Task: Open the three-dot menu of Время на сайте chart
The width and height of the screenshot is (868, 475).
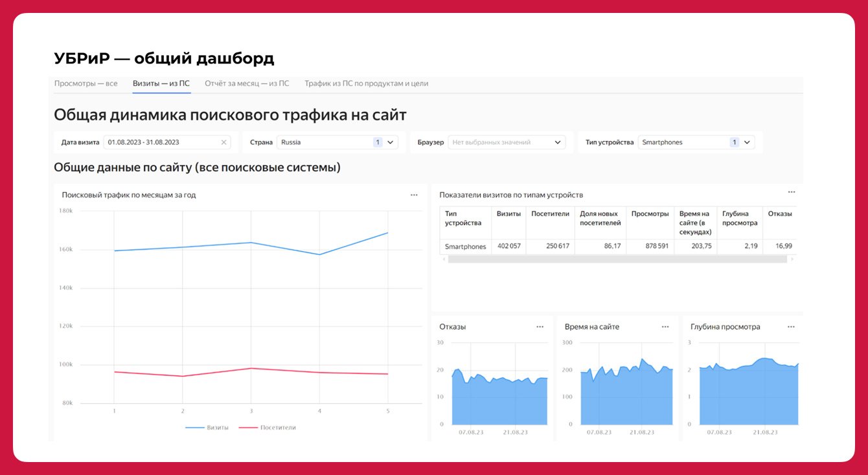Action: [x=665, y=327]
